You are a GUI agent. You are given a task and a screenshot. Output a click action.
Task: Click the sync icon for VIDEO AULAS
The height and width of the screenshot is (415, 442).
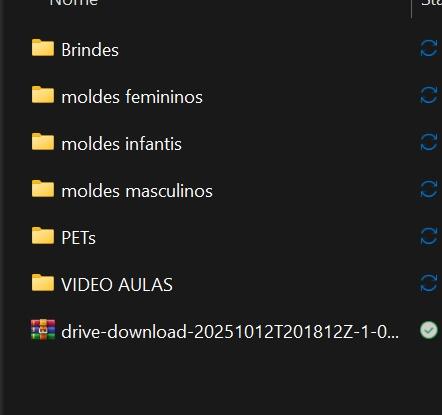point(429,284)
